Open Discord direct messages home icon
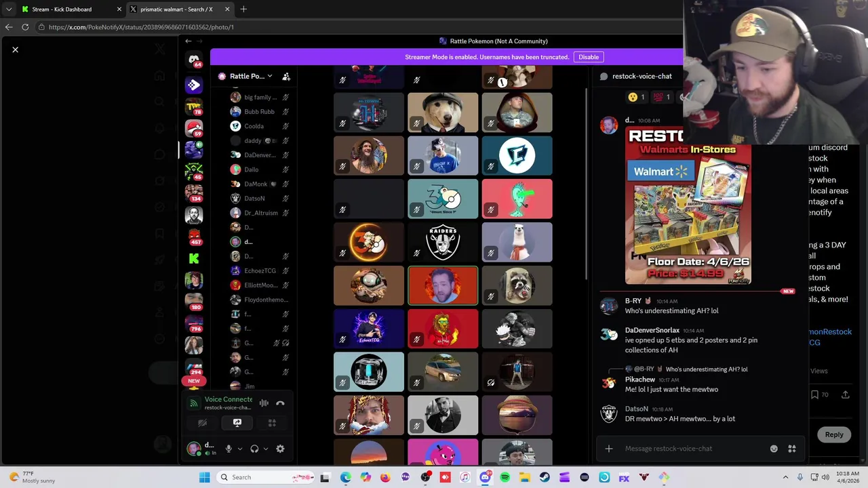868x488 pixels. (x=194, y=60)
